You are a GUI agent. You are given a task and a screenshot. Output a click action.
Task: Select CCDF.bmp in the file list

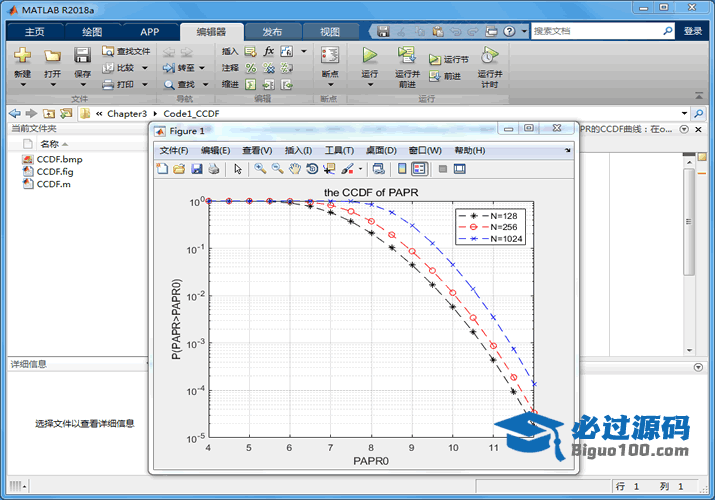tap(52, 159)
